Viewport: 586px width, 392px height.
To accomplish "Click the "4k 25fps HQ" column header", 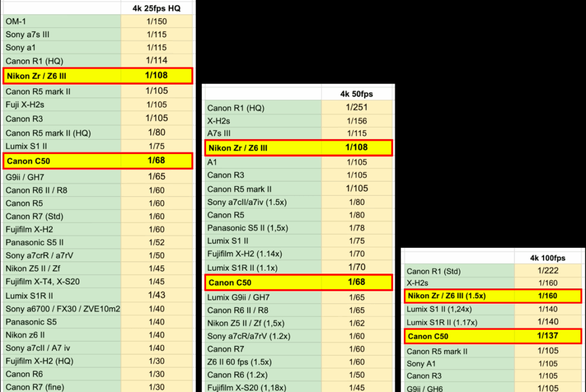I will tap(157, 8).
